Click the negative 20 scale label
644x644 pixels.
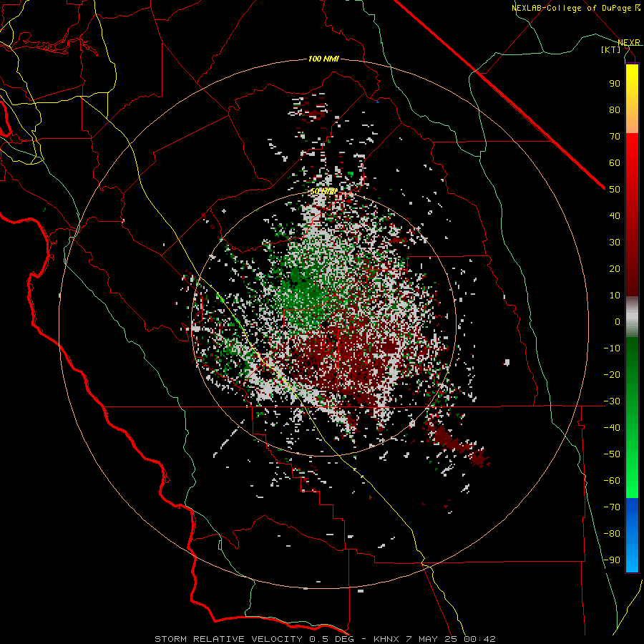click(x=612, y=375)
